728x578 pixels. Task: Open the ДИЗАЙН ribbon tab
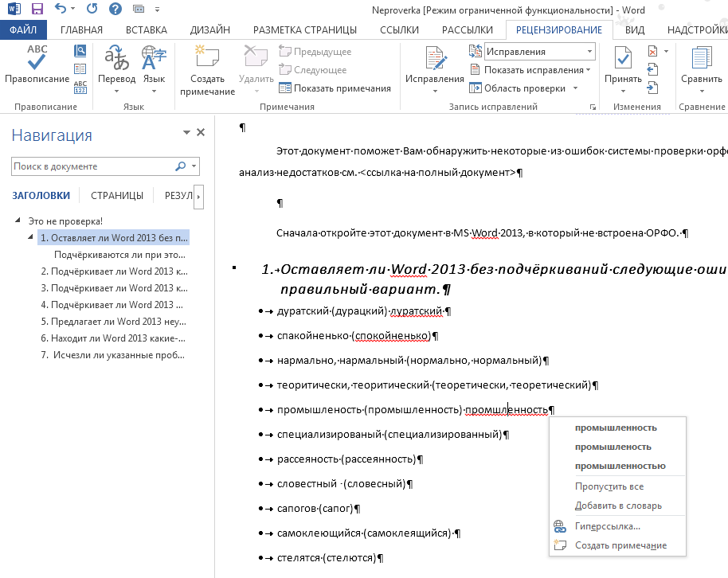point(209,29)
